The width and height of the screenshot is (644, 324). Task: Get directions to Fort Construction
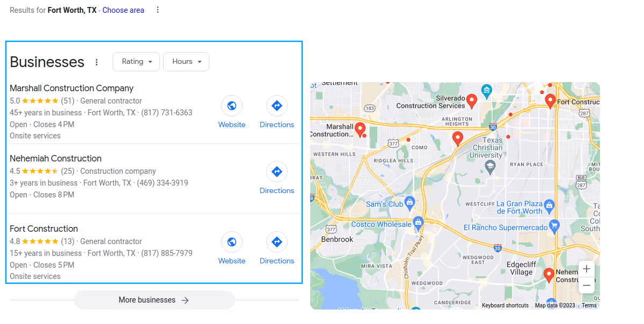point(277,242)
